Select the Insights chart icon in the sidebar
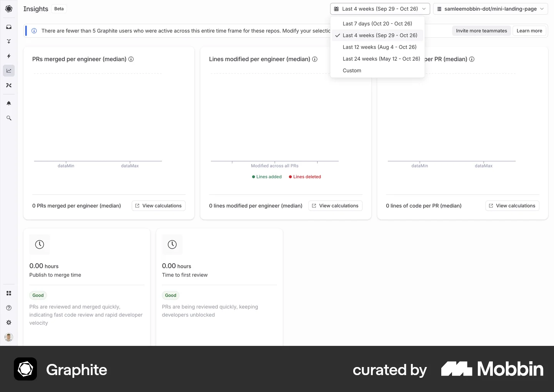 [9, 71]
